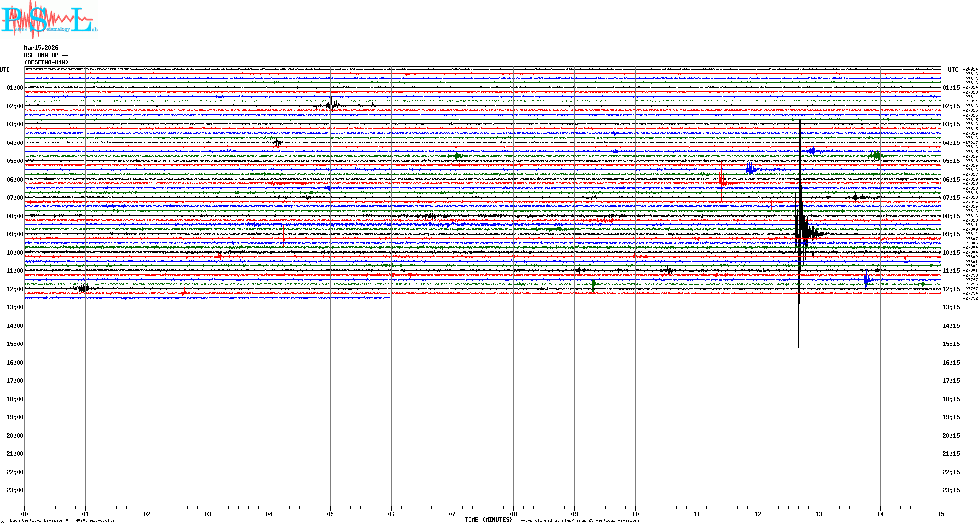Click the DSF HNN HP station label

(x=46, y=55)
